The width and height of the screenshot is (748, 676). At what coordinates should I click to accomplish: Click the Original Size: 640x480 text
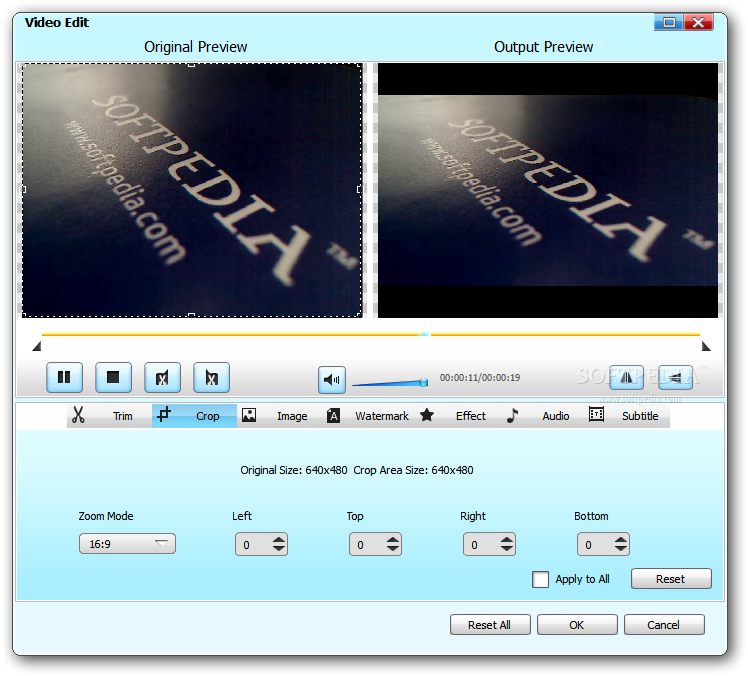pos(294,470)
